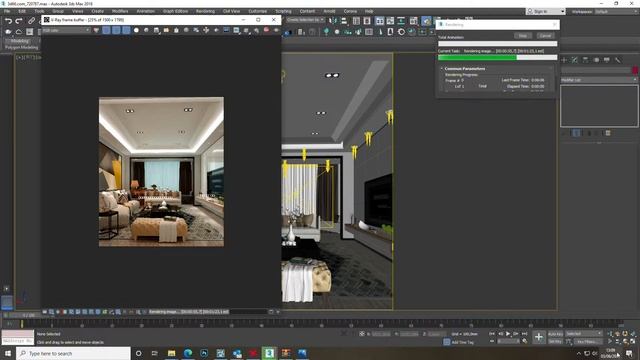
Task: Open Microsoft Edge from the taskbar
Action: pyautogui.click(x=188, y=353)
